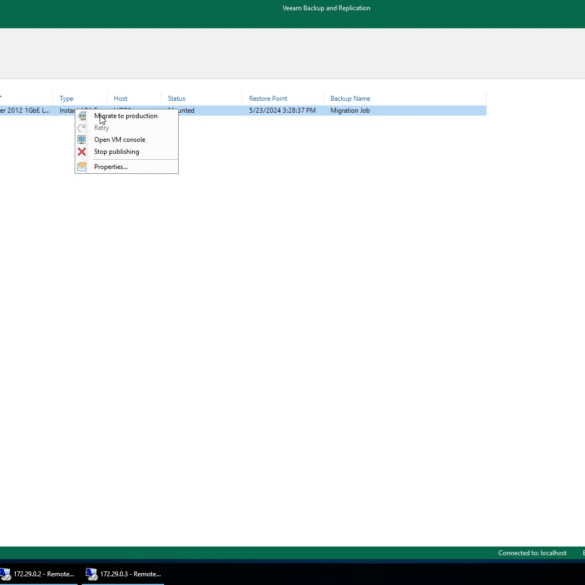Screen dimensions: 585x585
Task: Sort by the Restore Point column header
Action: (x=268, y=98)
